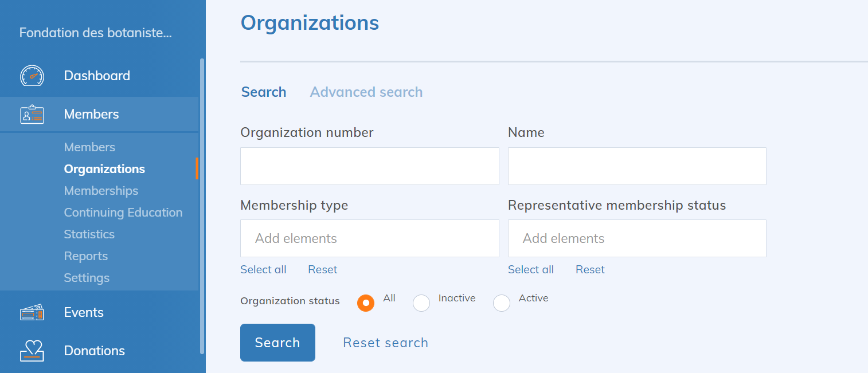
Task: Click Select all under Membership type
Action: (263, 270)
